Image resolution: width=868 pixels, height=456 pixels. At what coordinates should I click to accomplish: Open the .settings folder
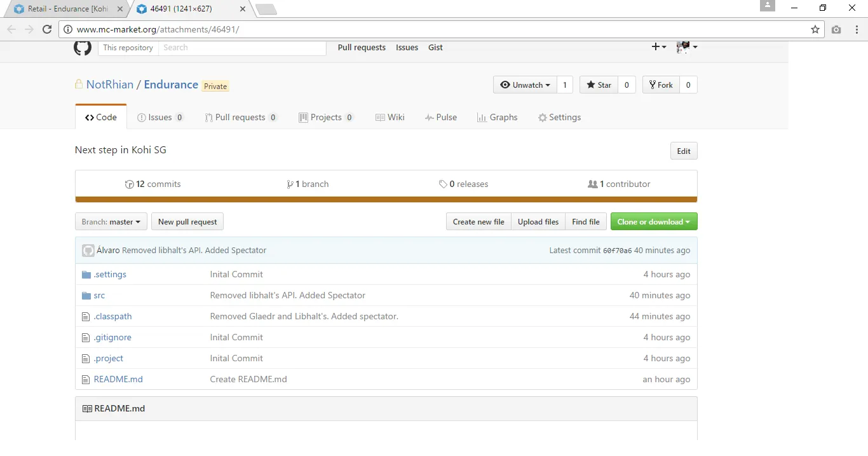pos(110,274)
